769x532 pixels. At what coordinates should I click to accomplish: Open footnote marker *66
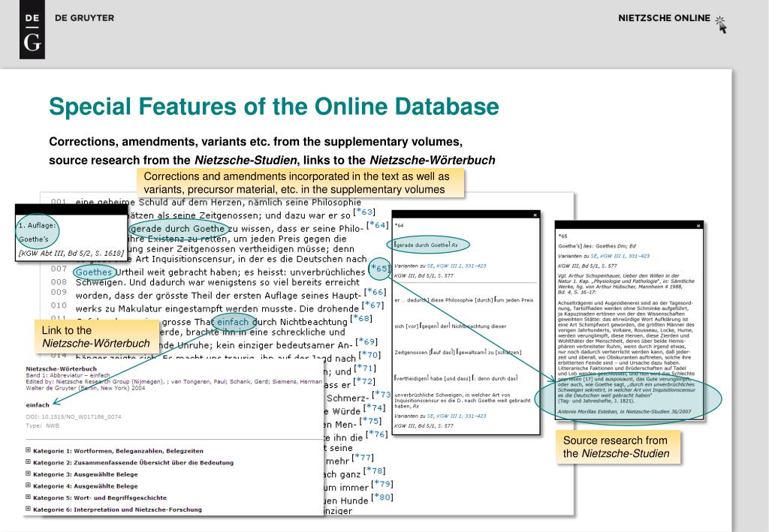click(375, 292)
